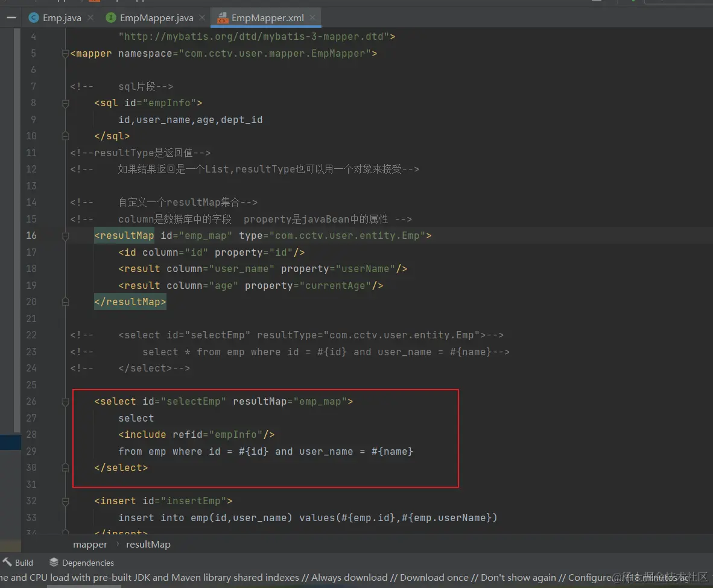Screen dimensions: 713x588
Task: Click the <include refid="empInfo"/> tag
Action: pyautogui.click(x=197, y=435)
